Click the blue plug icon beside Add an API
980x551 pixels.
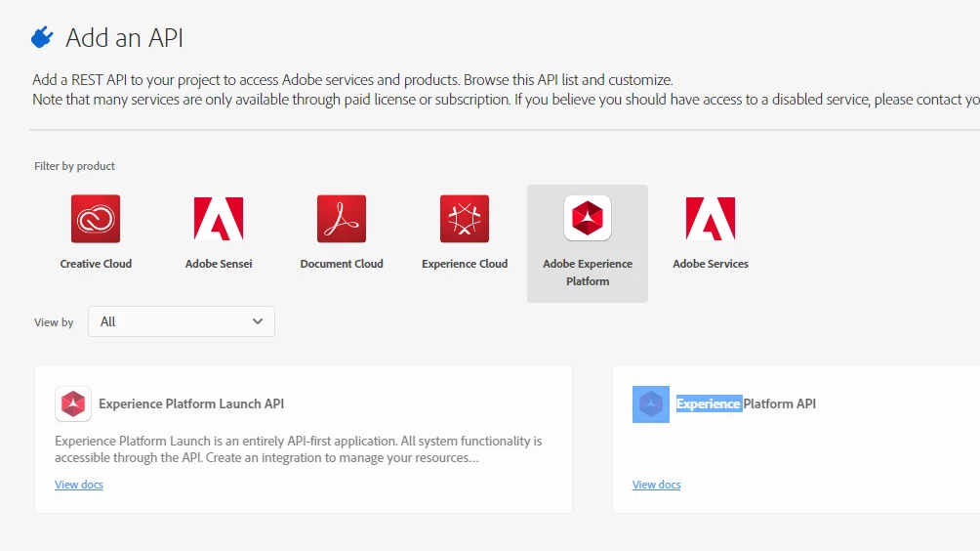coord(43,37)
